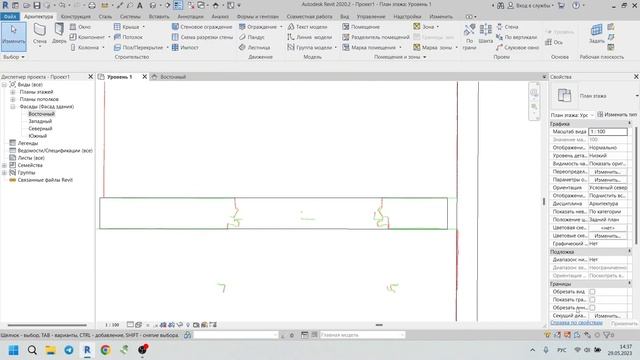Click Изменить тип button

(x=617, y=115)
